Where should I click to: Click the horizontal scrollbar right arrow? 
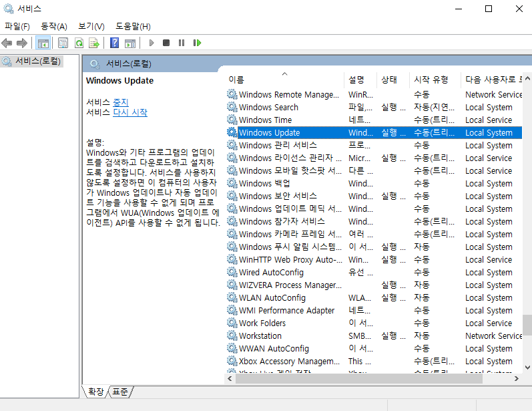tap(517, 379)
